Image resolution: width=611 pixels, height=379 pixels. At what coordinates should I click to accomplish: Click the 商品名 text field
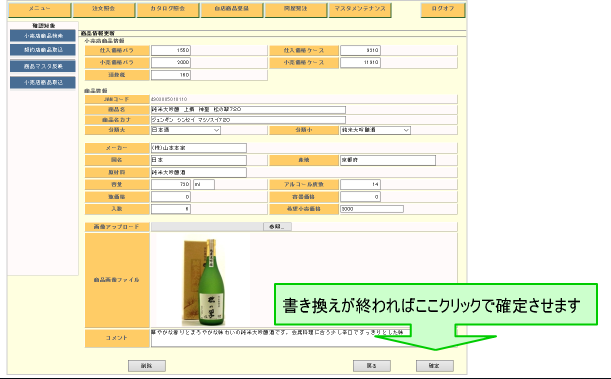tap(248, 110)
